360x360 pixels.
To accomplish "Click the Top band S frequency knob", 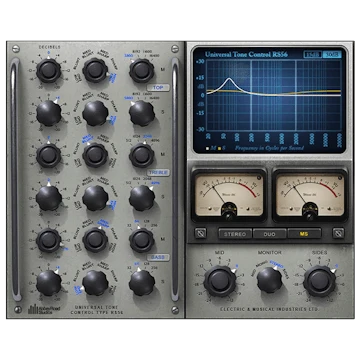I will click(x=142, y=113).
